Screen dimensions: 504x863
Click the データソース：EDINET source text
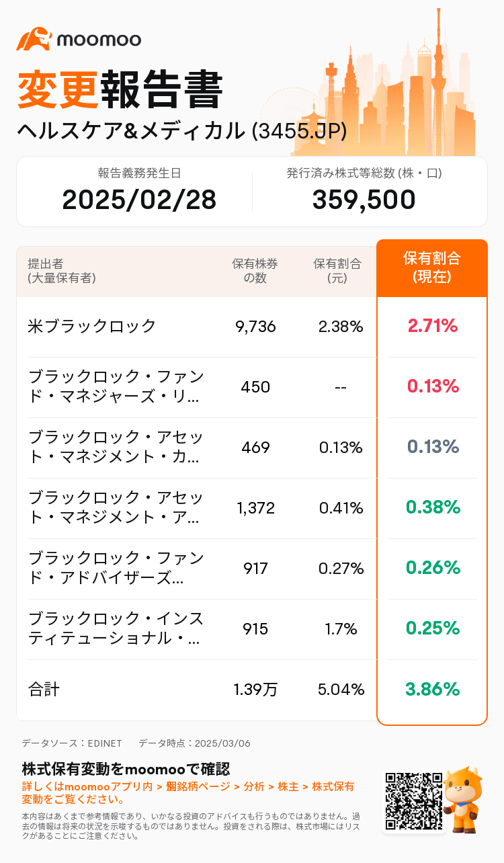point(72,743)
